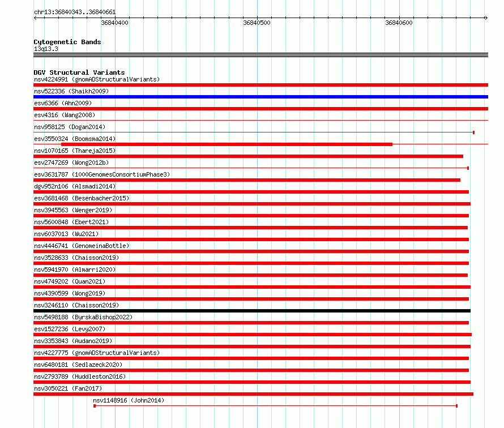The image size is (504, 428).
Task: Select esv3631787 (1000GenomesConsortiumPhase3) label
Action: point(102,174)
